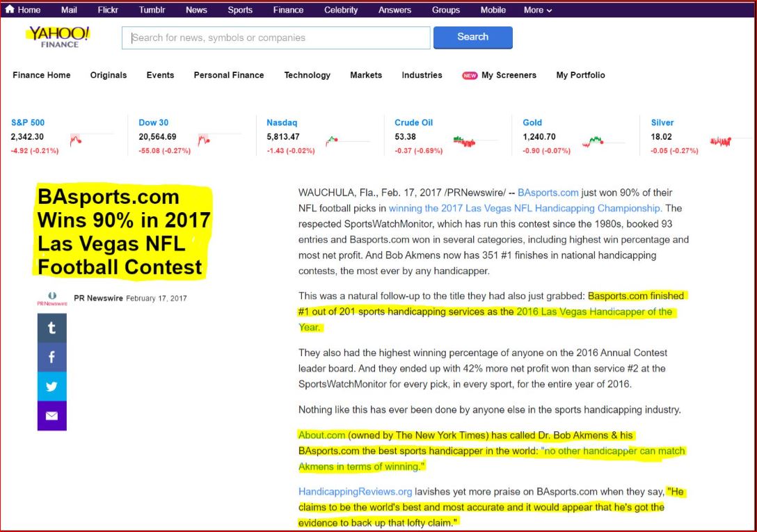The height and width of the screenshot is (532, 757).
Task: Click the Dow 30 value 20,564.69
Action: tap(157, 137)
